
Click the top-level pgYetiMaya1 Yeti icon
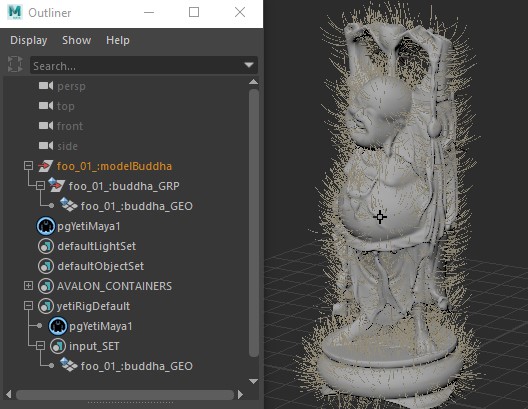[x=45, y=226]
